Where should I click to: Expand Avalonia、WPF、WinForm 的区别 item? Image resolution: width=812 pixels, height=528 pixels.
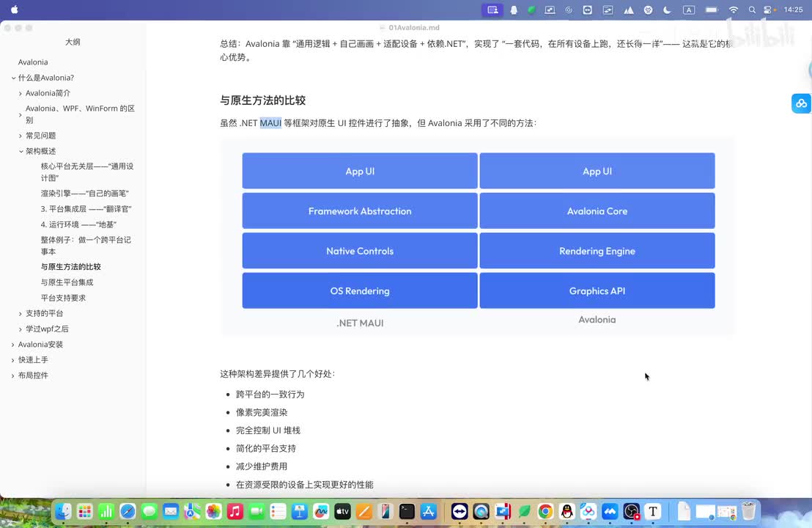pos(21,114)
